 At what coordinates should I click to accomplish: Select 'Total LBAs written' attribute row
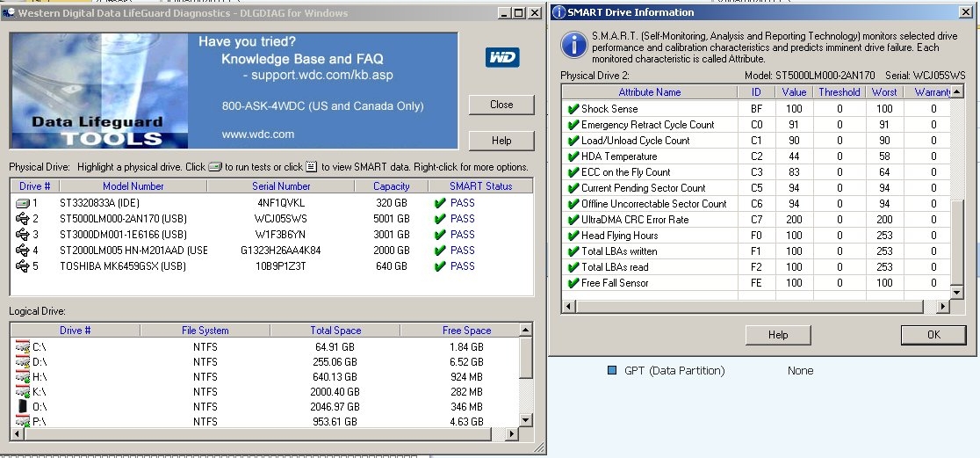[755, 251]
